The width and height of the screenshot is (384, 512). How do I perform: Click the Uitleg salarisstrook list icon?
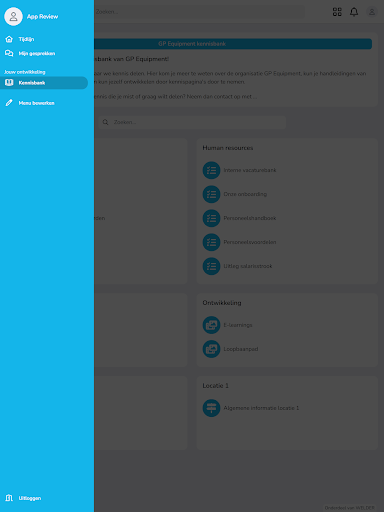click(211, 266)
